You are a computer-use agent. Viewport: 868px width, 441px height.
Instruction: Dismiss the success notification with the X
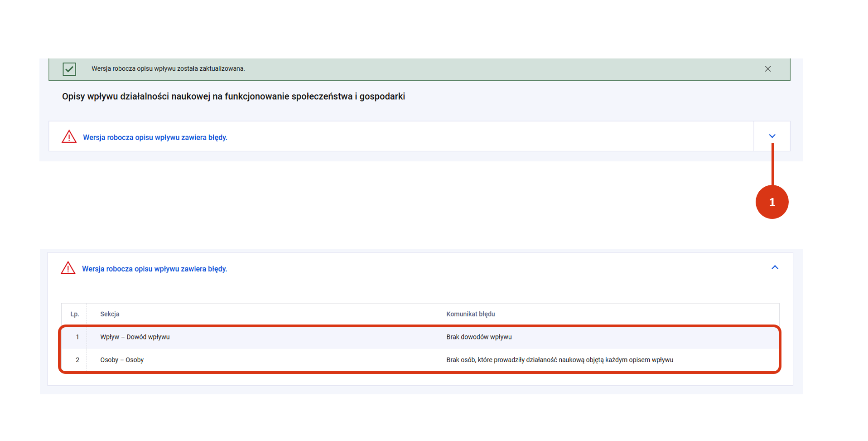pyautogui.click(x=767, y=69)
